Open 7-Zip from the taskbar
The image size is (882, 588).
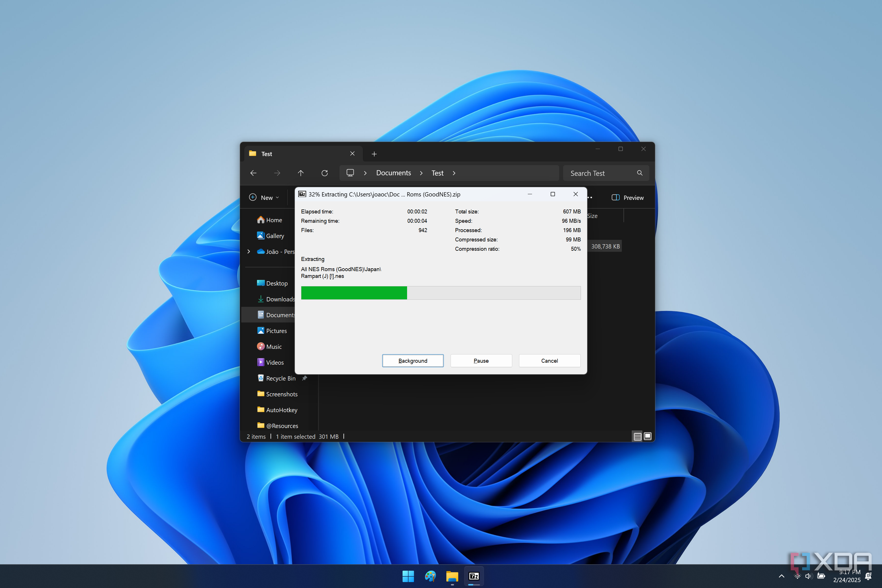click(x=474, y=576)
